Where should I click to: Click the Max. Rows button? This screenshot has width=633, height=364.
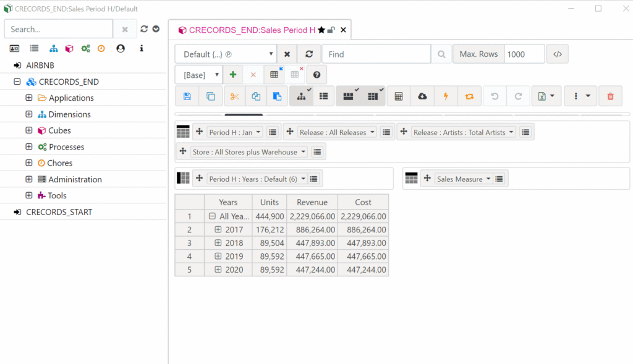click(x=478, y=54)
